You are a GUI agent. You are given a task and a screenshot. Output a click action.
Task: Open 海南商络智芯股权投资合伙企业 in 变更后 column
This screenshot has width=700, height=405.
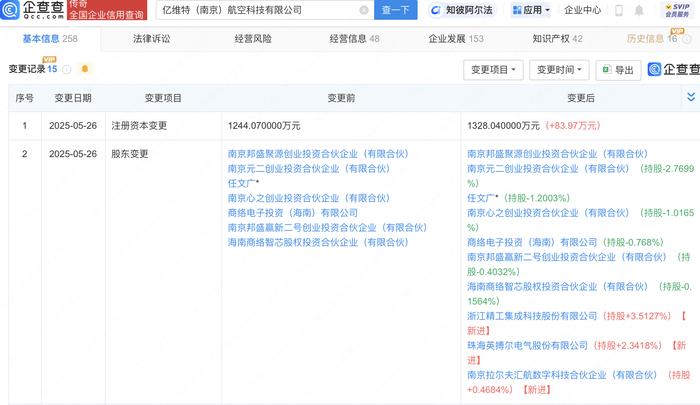click(557, 287)
